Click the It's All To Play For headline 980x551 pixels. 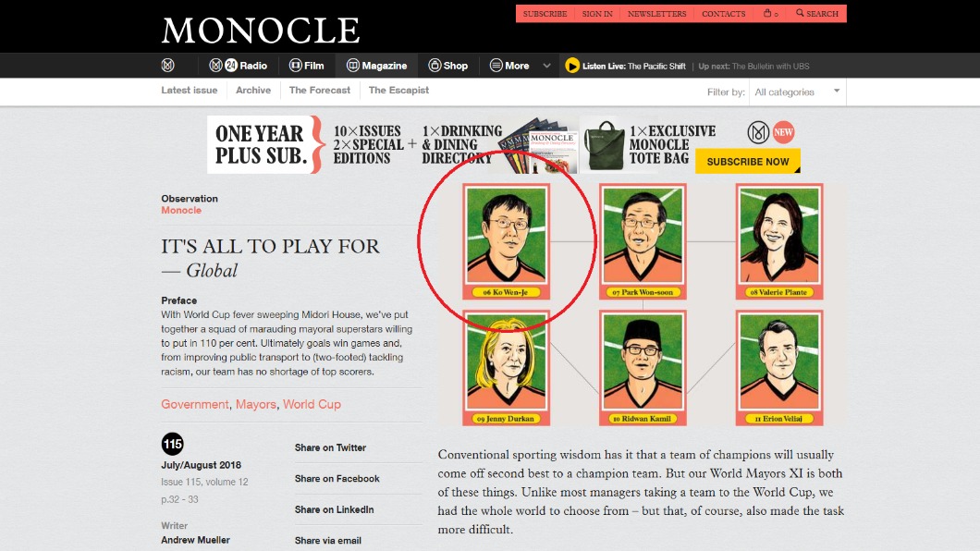coord(270,246)
